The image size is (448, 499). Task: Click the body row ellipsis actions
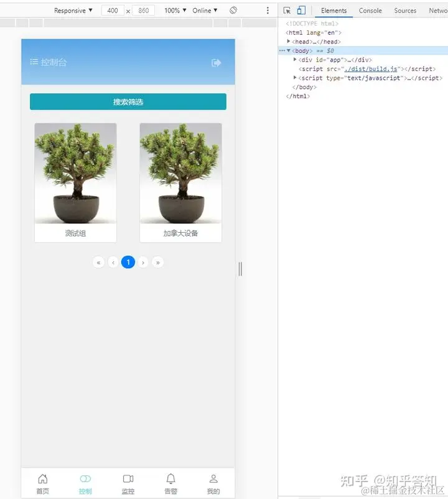[x=282, y=50]
